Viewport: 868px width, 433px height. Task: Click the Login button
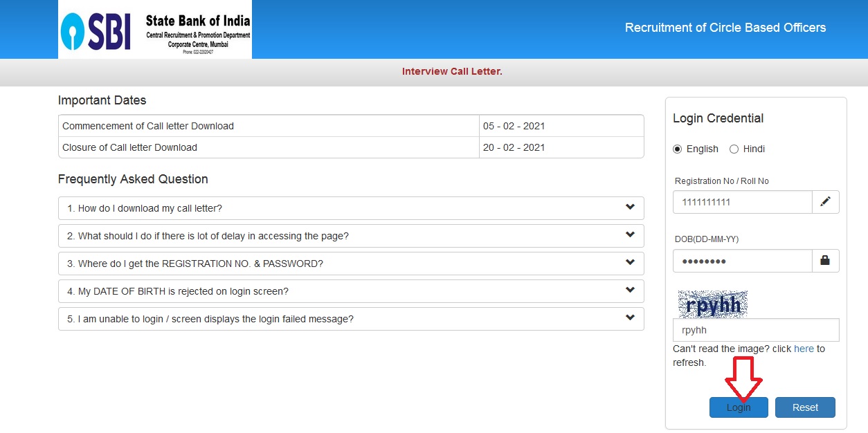pyautogui.click(x=739, y=407)
